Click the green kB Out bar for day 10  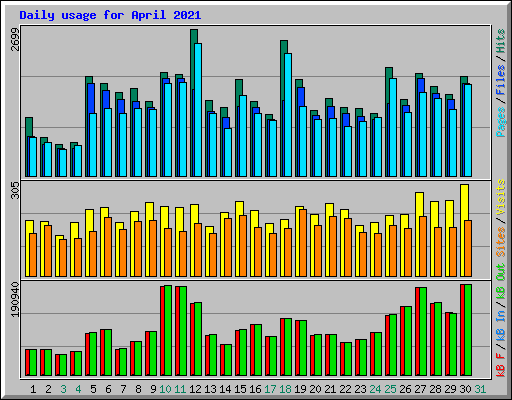pyautogui.click(x=168, y=331)
